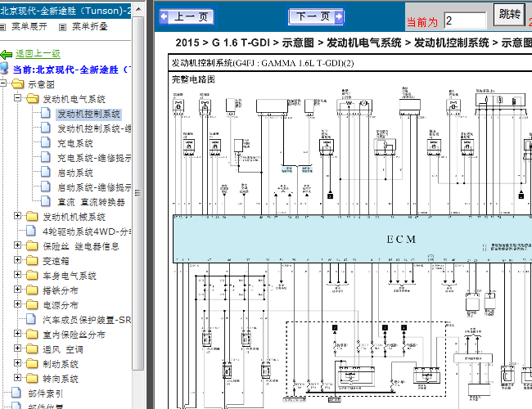This screenshot has height=409, width=532.
Task: Open 发动机控制系统-维 document item
Action: coord(94,128)
